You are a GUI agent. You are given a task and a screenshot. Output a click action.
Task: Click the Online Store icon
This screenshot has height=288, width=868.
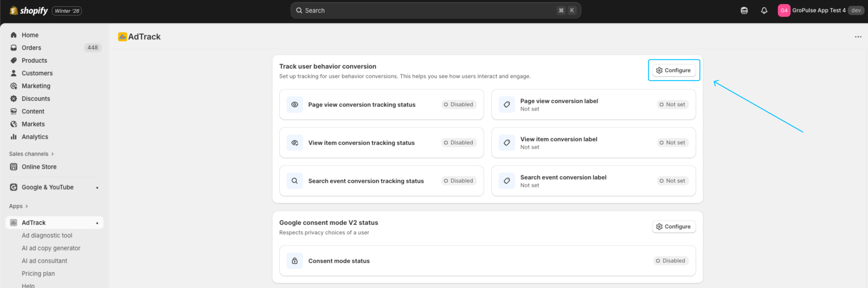point(14,167)
